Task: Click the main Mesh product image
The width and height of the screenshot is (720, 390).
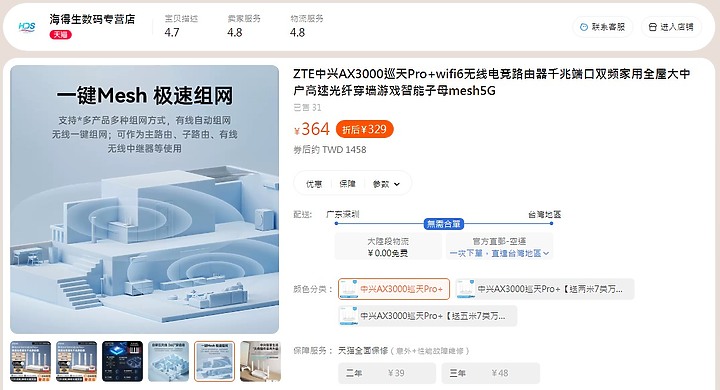Action: pyautogui.click(x=145, y=199)
